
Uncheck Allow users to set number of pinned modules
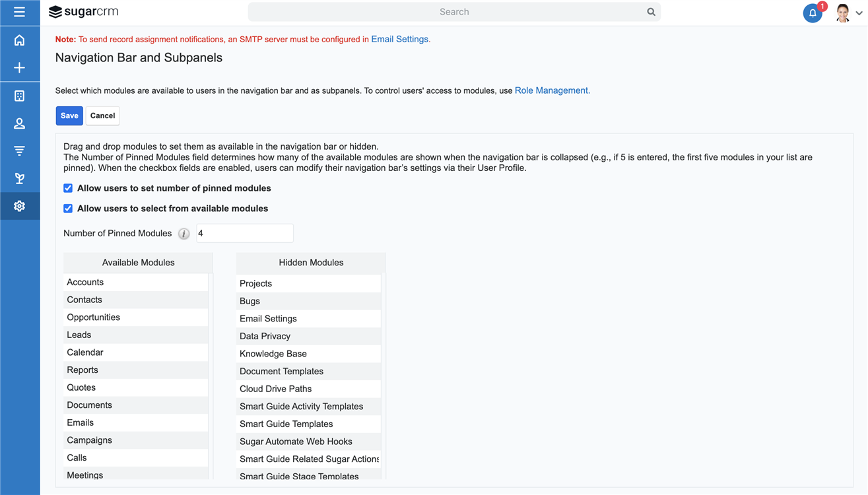(x=68, y=188)
